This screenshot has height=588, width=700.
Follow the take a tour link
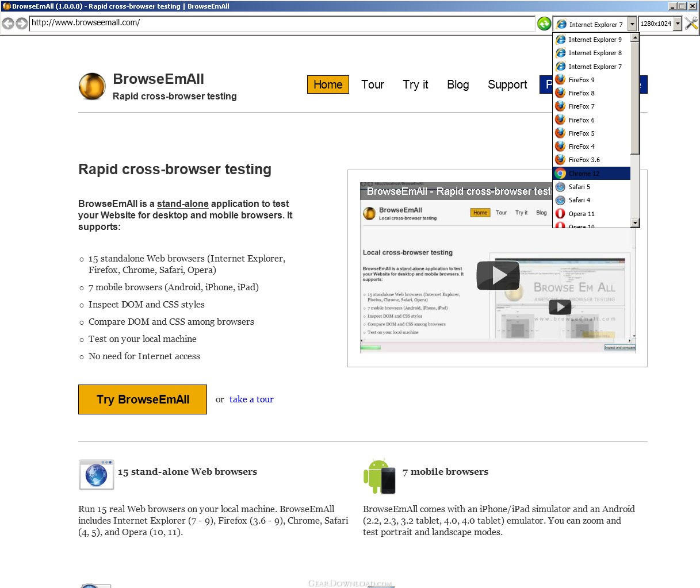(251, 399)
